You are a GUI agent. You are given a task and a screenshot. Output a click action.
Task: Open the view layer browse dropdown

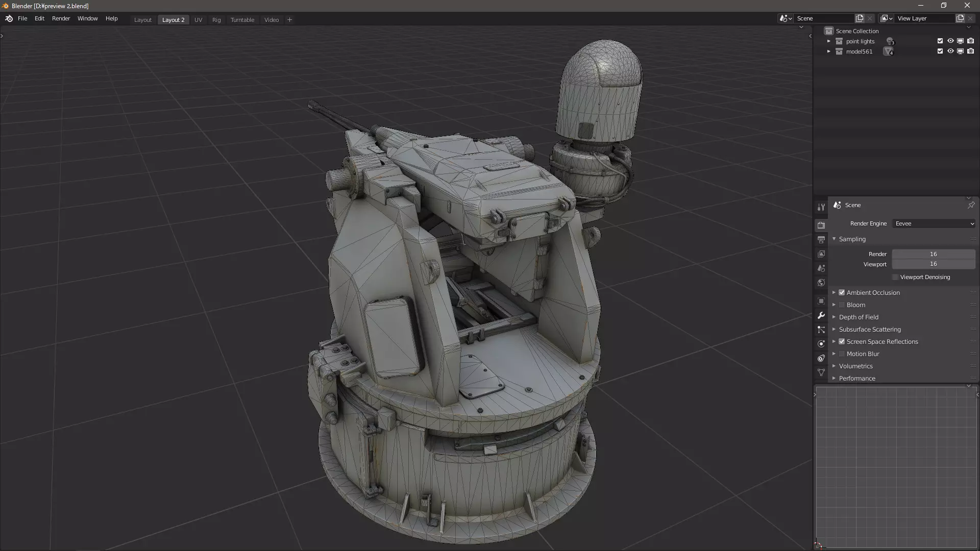[887, 18]
